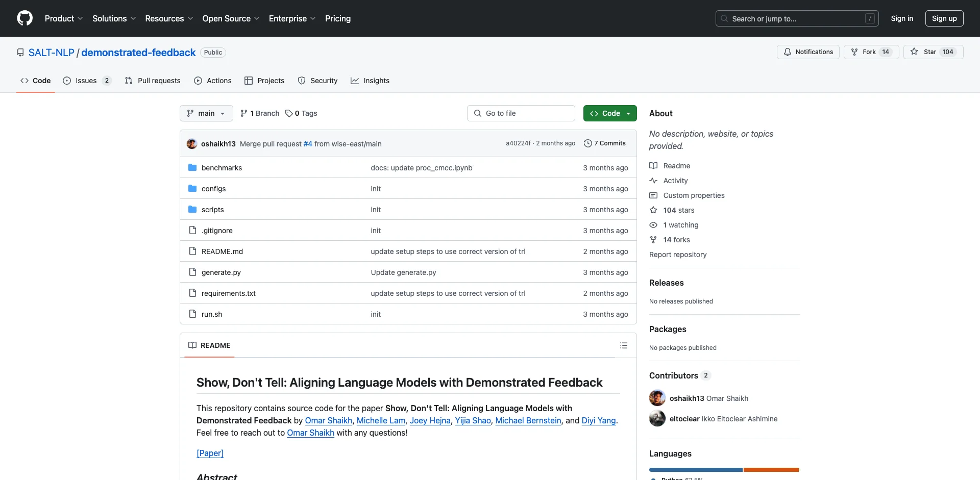Click the [Paper] link in README
This screenshot has height=480, width=980.
pos(210,453)
